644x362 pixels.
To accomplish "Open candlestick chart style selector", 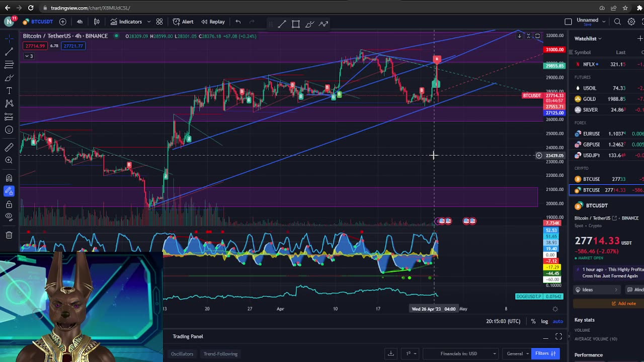I will coord(97,22).
